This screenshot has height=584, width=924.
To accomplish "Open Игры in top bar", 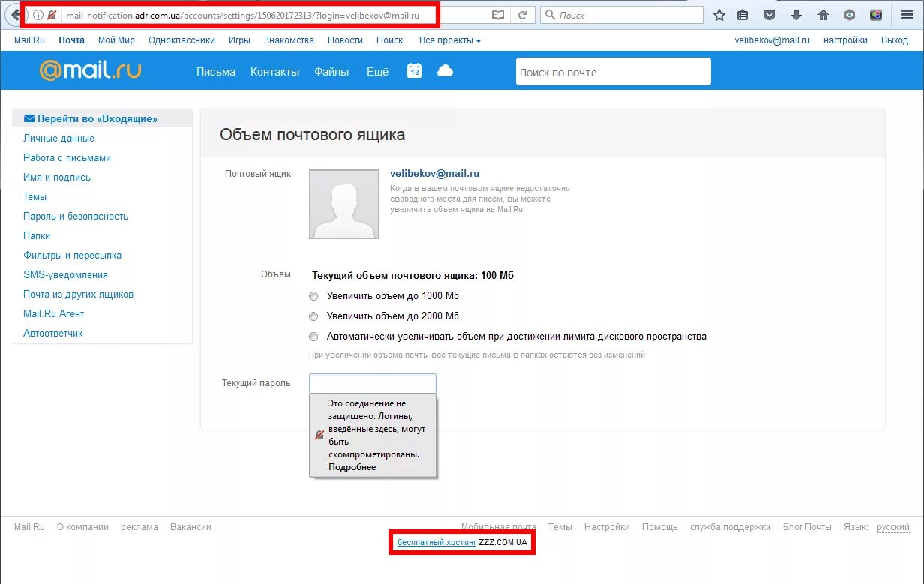I will tap(240, 40).
